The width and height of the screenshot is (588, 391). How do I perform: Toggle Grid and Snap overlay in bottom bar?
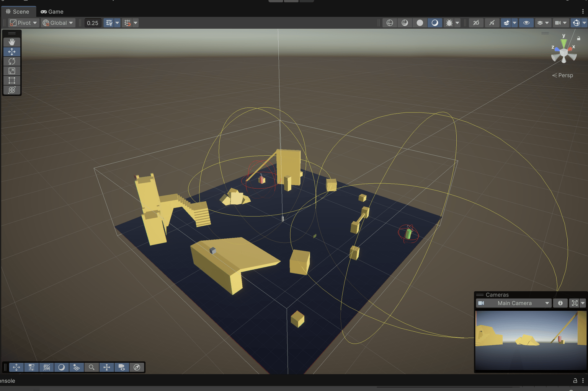[46, 367]
